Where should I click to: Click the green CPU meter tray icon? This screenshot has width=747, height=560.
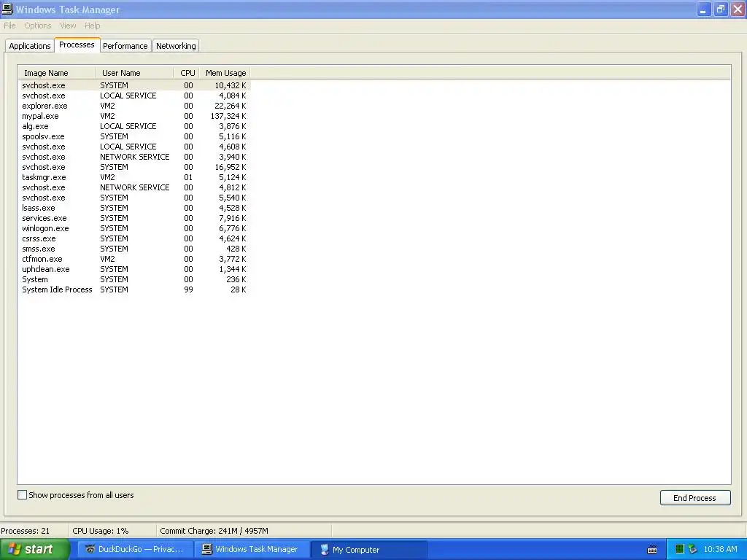(680, 549)
